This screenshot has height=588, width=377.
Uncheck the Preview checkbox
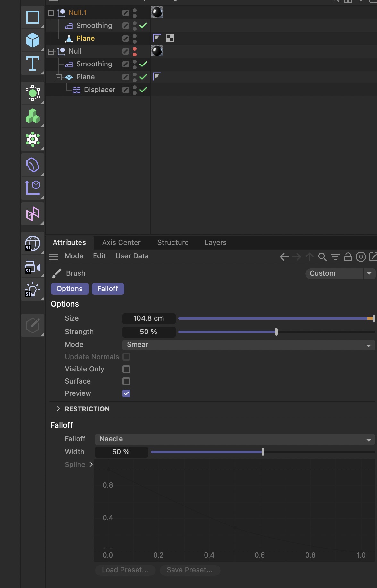(x=126, y=393)
